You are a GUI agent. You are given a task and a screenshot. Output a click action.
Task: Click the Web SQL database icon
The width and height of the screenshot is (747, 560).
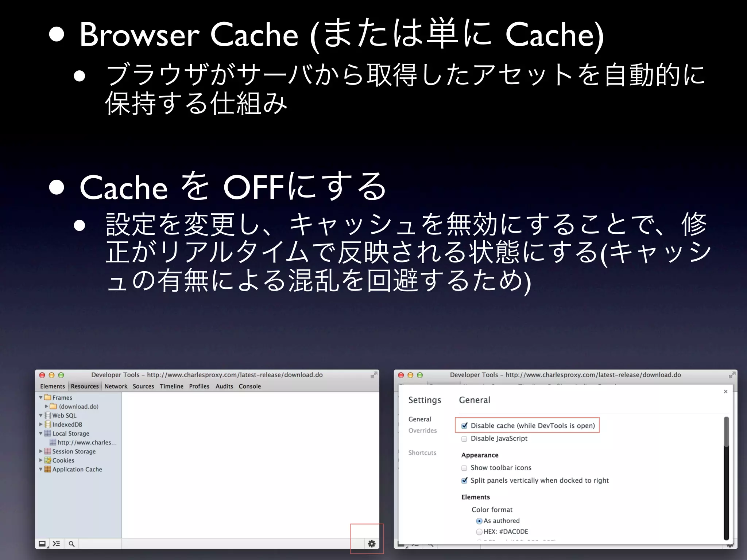(47, 415)
